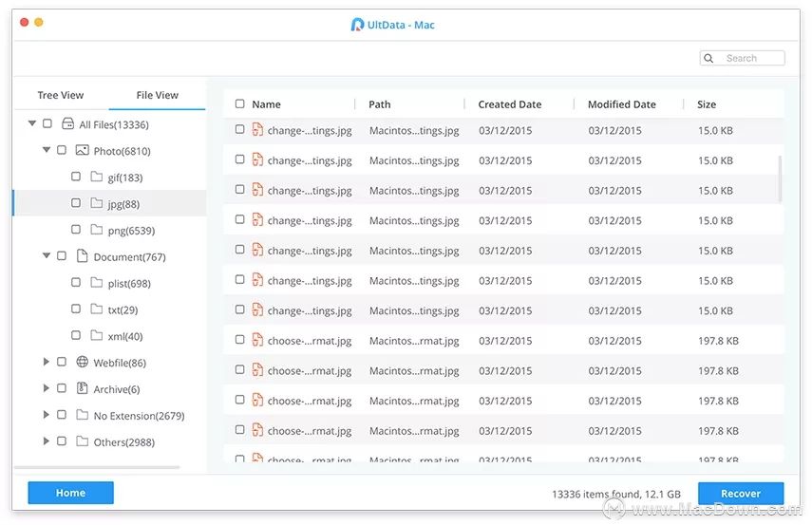
Task: Click the All Files drive icon
Action: tap(67, 123)
